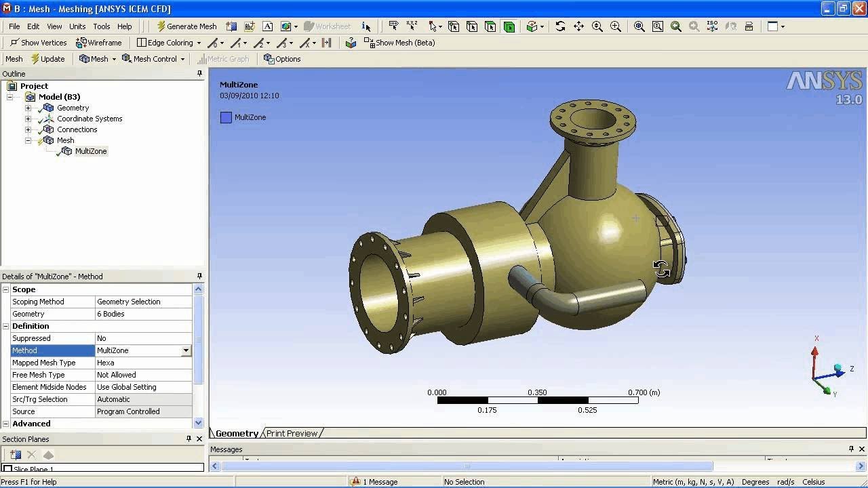Viewport: 868px width, 488px height.
Task: Open the Help menu
Action: [x=125, y=26]
